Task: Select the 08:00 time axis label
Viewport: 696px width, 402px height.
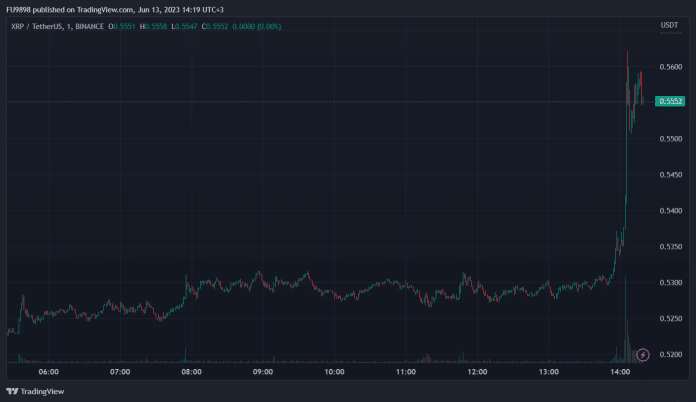Action: coord(192,372)
